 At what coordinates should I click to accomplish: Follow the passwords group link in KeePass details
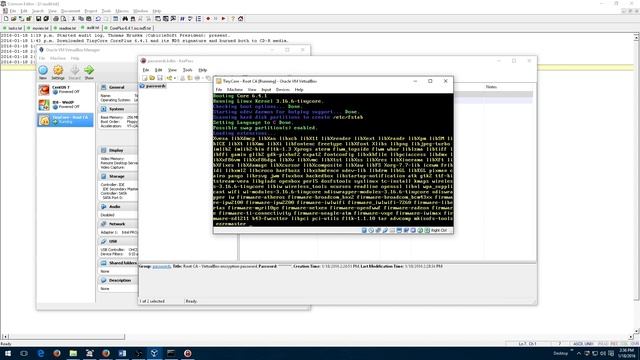[161, 267]
